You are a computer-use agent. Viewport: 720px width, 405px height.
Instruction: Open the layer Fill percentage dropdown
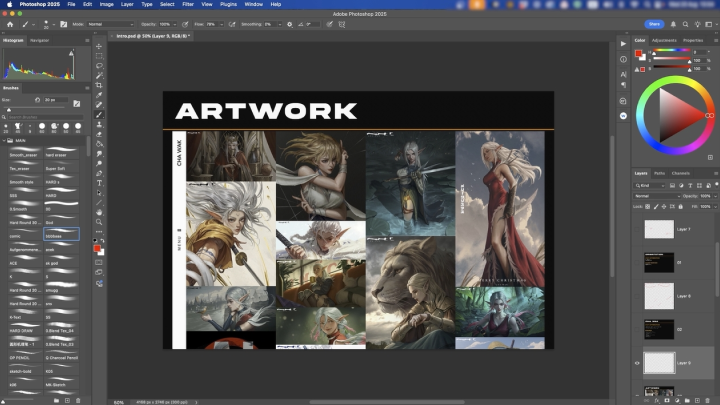coord(716,207)
